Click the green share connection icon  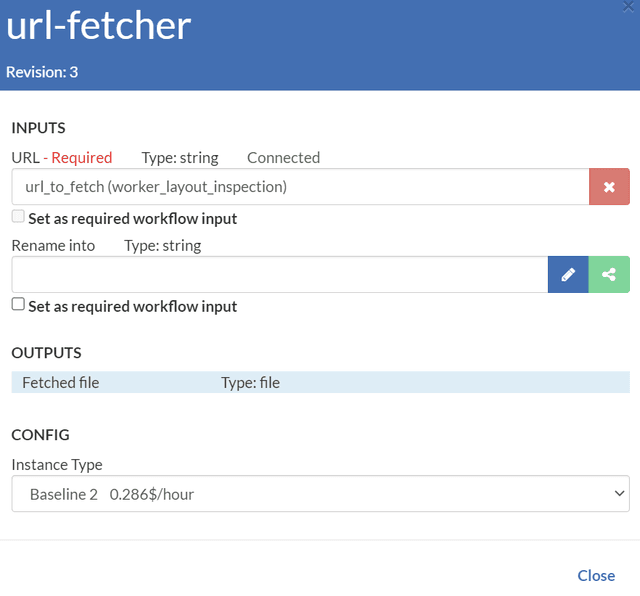(x=609, y=275)
